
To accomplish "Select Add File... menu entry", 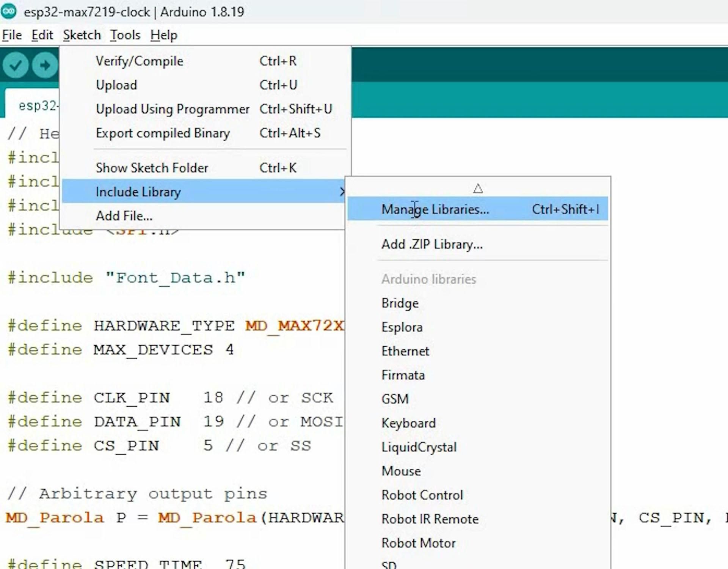I will [204, 216].
